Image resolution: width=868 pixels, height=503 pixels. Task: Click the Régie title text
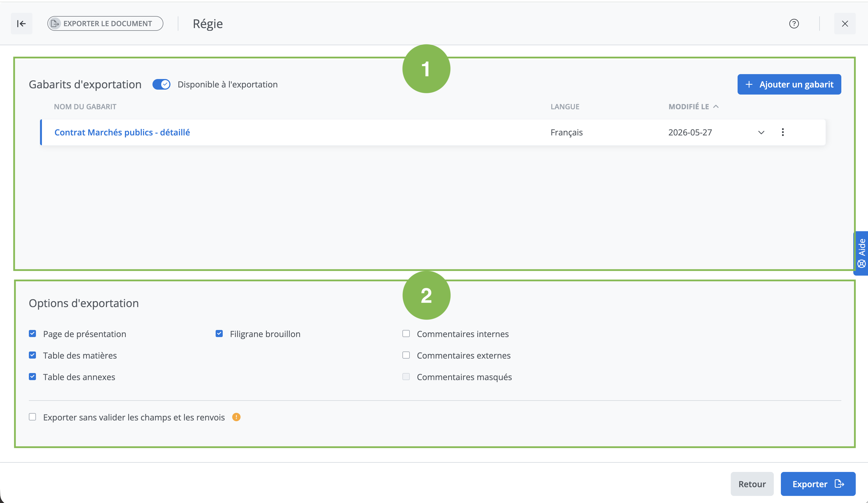tap(208, 24)
